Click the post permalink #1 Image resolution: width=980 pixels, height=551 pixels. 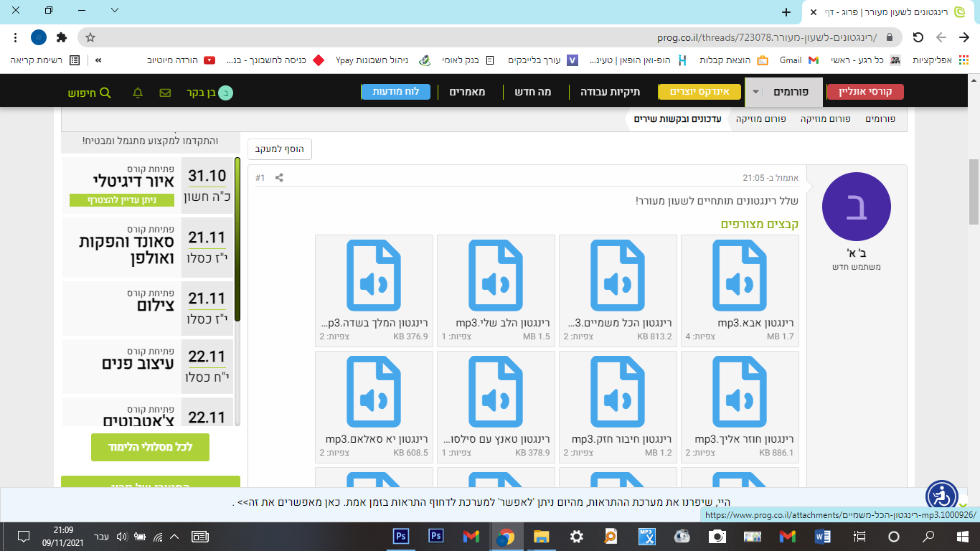point(260,177)
